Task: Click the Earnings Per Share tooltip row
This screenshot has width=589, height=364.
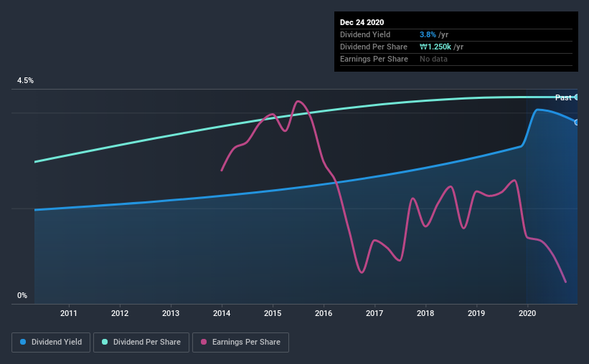Action: coord(456,59)
